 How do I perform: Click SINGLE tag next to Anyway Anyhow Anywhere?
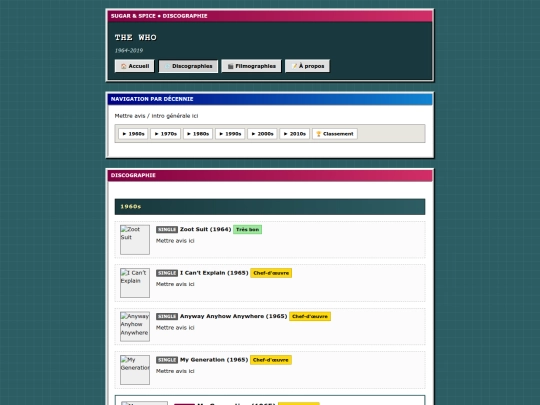(x=167, y=316)
